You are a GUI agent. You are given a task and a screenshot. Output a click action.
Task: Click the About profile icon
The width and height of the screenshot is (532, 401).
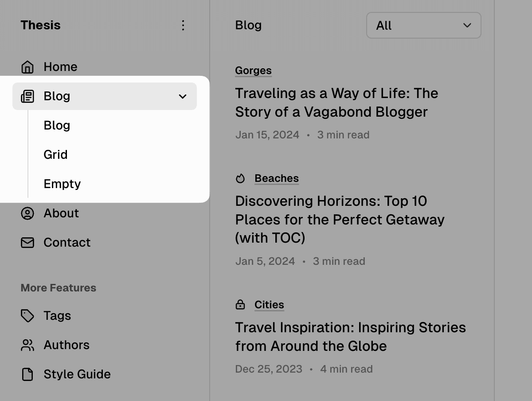coord(27,213)
